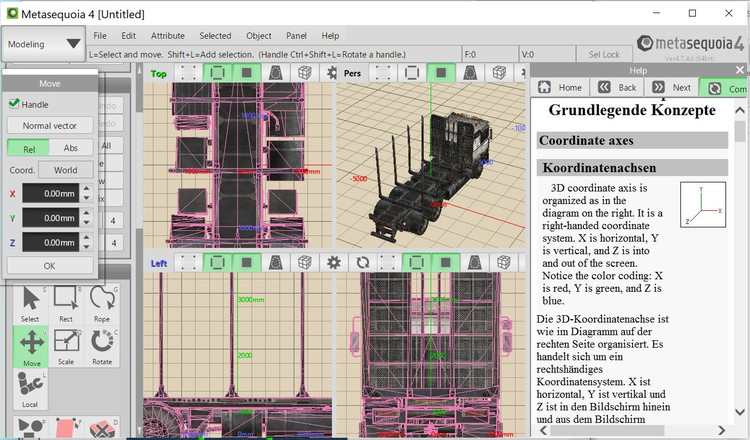Go to Help Home page
This screenshot has height=440, width=750.
[561, 88]
